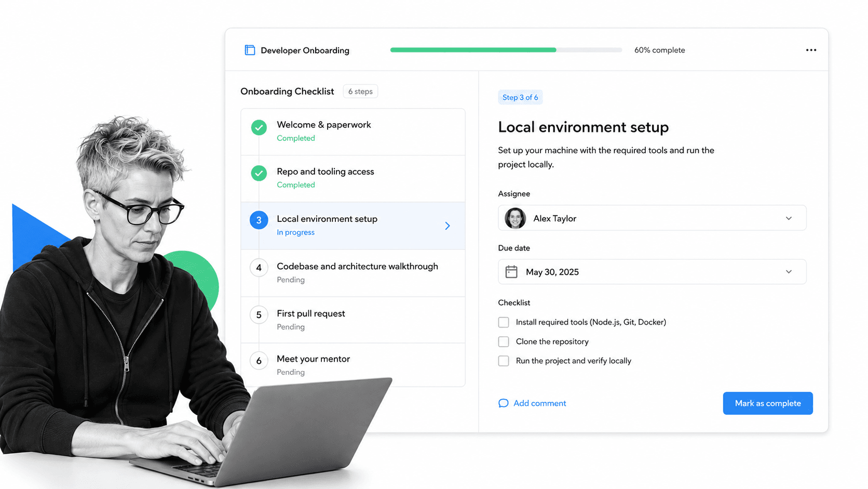Select First pull request step
This screenshot has height=489, width=868.
(353, 320)
